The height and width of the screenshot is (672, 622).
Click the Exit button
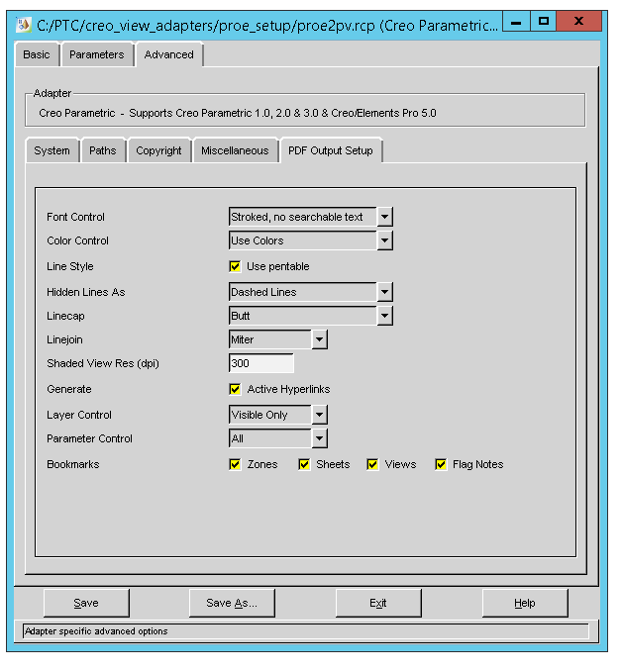378,603
